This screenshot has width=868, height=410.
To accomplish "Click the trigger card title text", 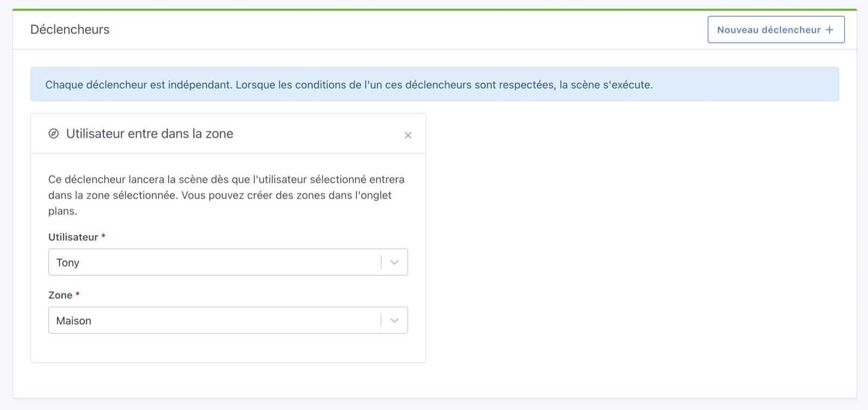I will tap(149, 133).
